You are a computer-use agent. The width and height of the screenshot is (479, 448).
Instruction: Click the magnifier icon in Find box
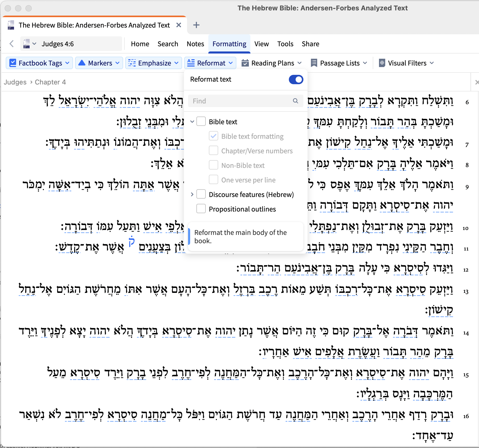point(296,101)
